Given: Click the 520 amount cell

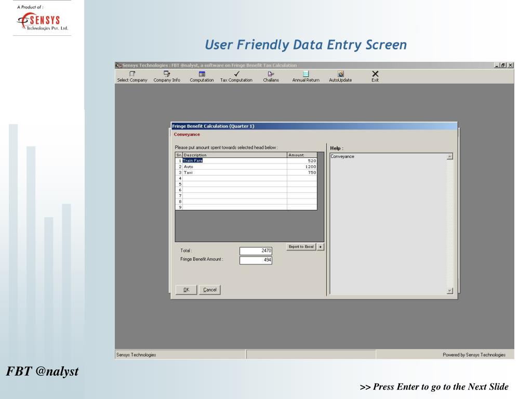Looking at the screenshot, I should coord(302,161).
